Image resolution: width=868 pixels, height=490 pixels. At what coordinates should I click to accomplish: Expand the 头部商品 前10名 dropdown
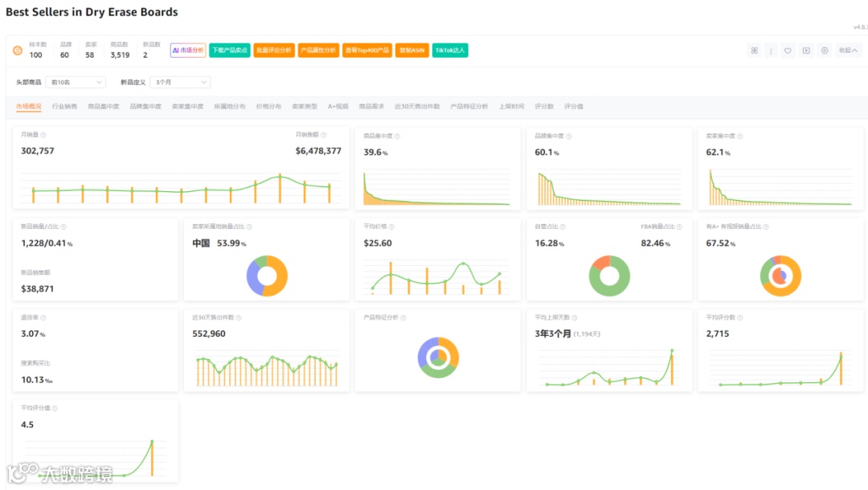click(76, 83)
